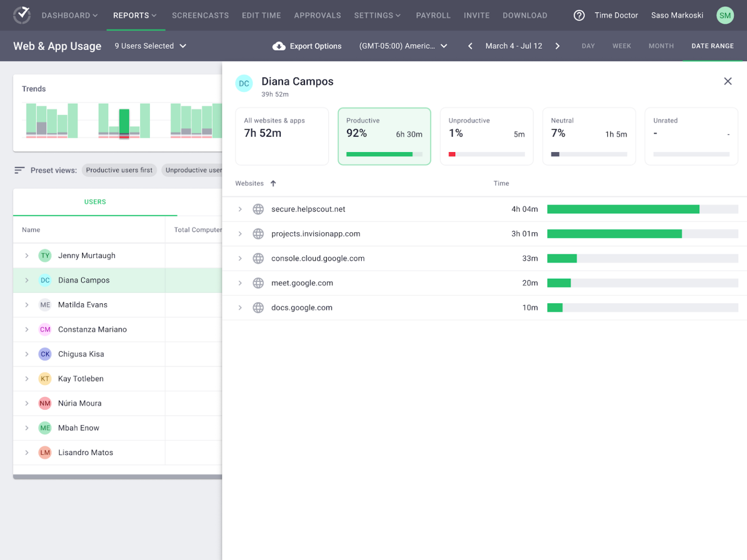Select the Unproductive metric card

pos(486,137)
